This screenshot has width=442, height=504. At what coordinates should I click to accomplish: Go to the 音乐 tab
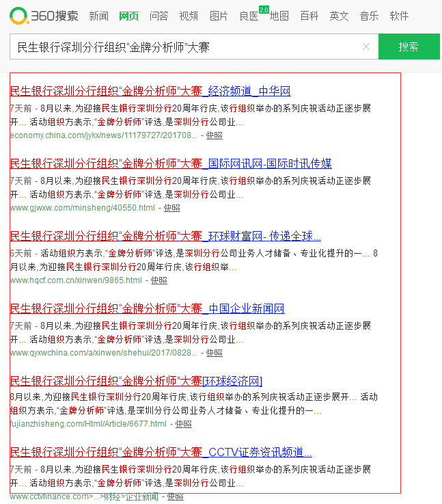369,16
